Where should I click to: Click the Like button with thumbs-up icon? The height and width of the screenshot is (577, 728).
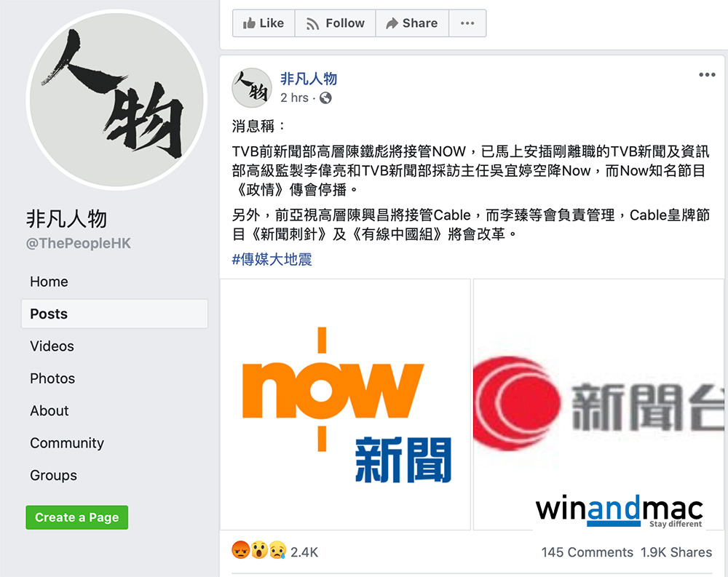264,23
